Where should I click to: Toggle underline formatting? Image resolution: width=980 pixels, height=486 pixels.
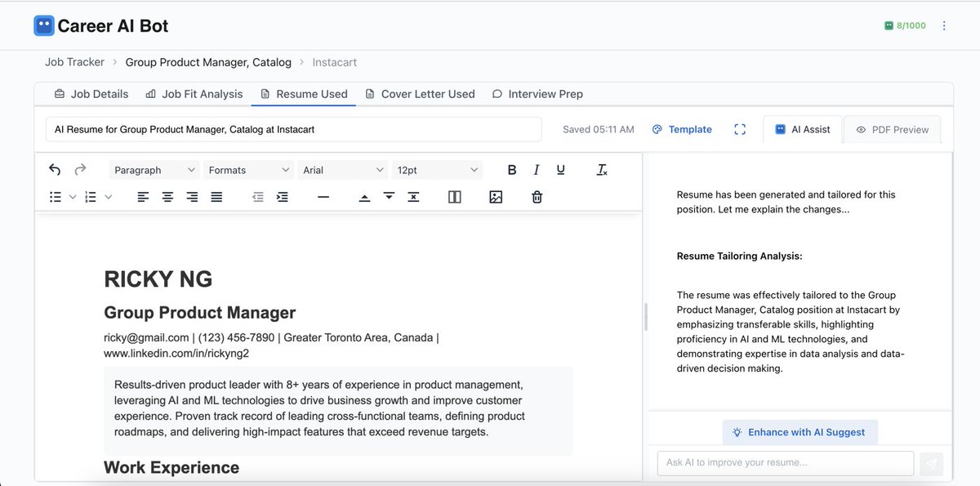(561, 170)
